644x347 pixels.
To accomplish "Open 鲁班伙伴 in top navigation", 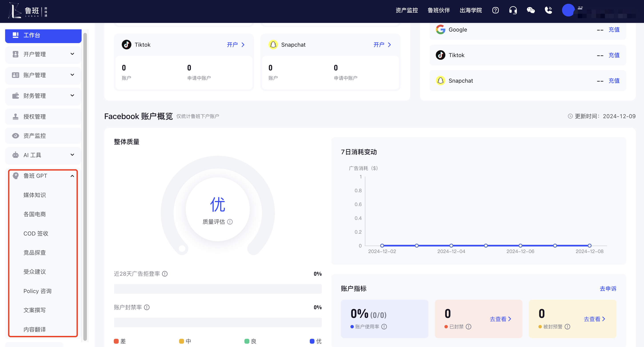I will (x=439, y=10).
